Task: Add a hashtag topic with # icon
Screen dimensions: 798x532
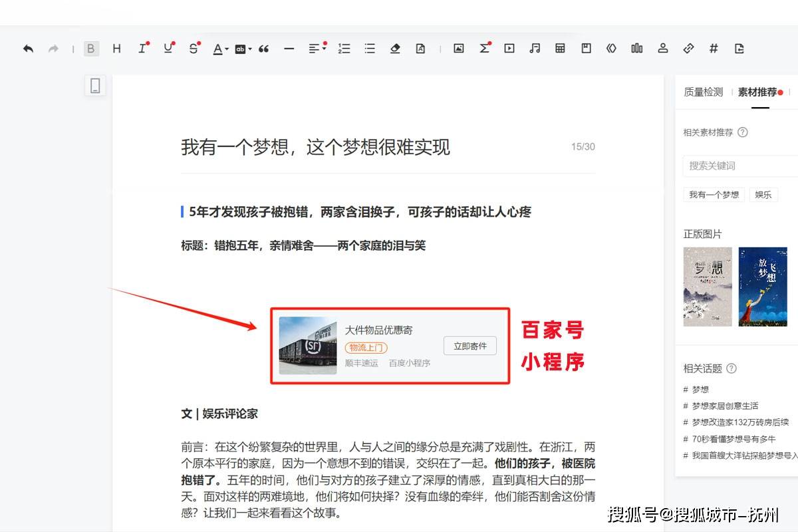Action: (x=714, y=49)
